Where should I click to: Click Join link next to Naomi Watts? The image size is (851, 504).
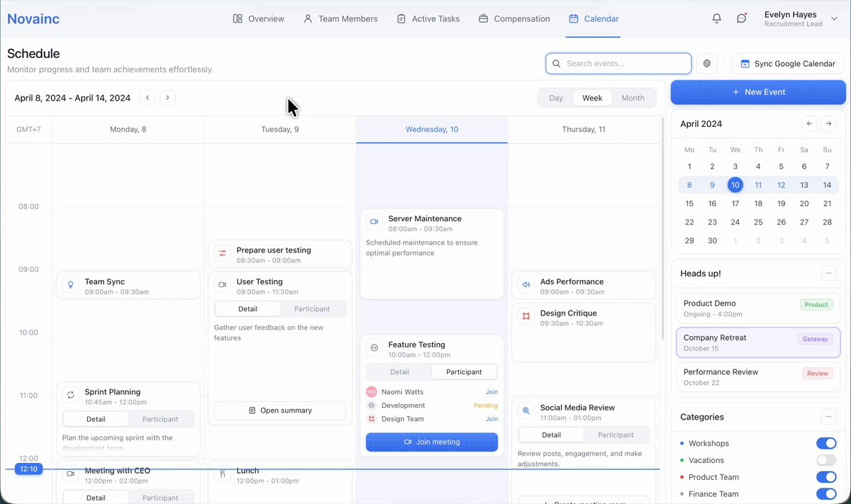click(491, 392)
